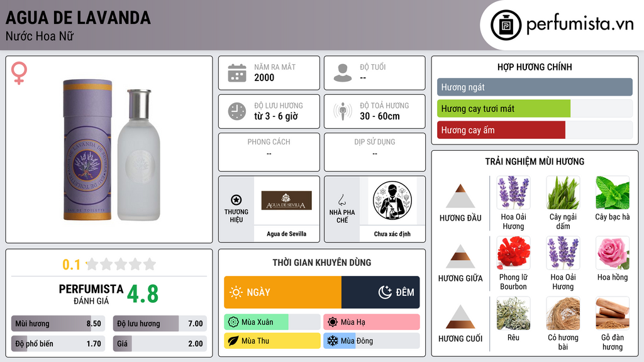The width and height of the screenshot is (644, 362).
Task: Click the perfumer illustration above Chưa xác định
Action: click(392, 200)
